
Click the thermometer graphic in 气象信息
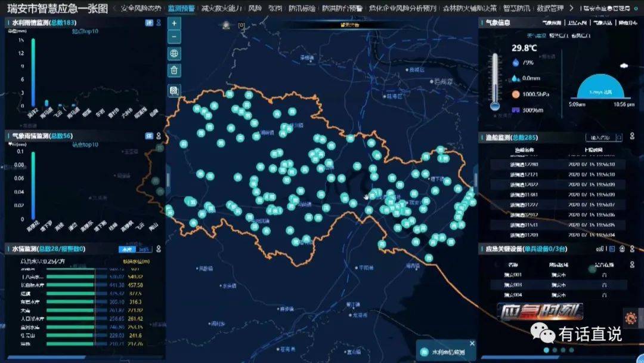coord(496,82)
